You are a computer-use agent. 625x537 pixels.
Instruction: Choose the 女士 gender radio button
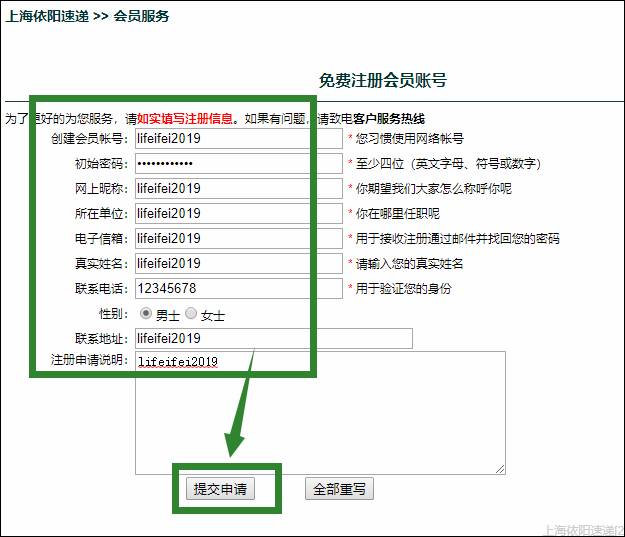[191, 314]
